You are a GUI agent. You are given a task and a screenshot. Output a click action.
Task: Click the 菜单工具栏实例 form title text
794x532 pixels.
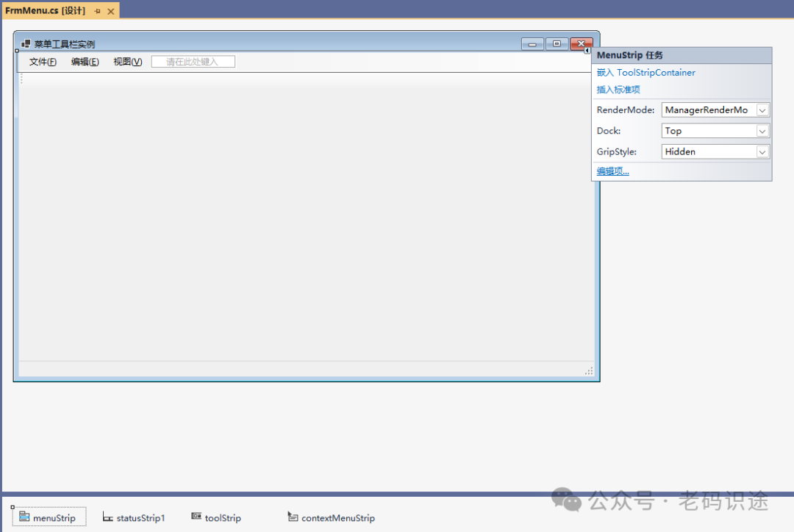click(x=64, y=44)
